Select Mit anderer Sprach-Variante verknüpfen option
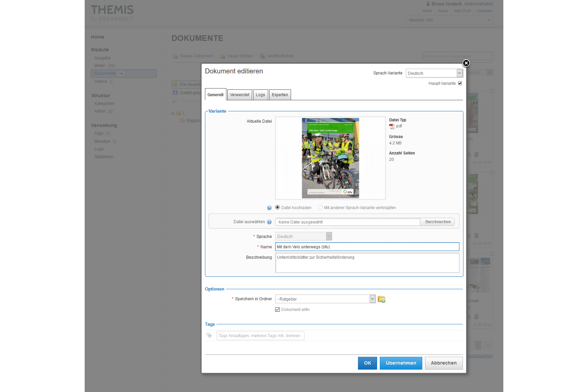The height and width of the screenshot is (392, 588). (x=320, y=207)
